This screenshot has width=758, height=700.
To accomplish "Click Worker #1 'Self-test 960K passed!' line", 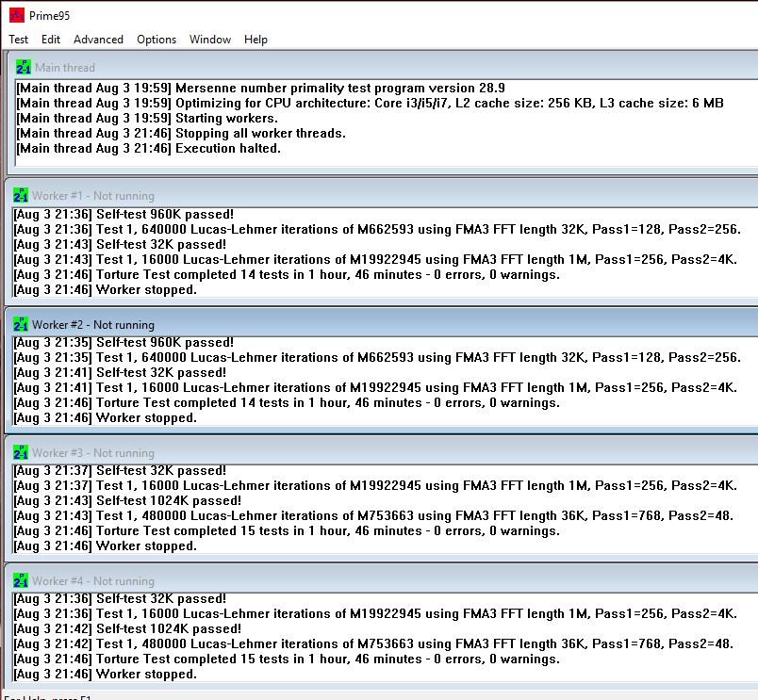I will [124, 214].
